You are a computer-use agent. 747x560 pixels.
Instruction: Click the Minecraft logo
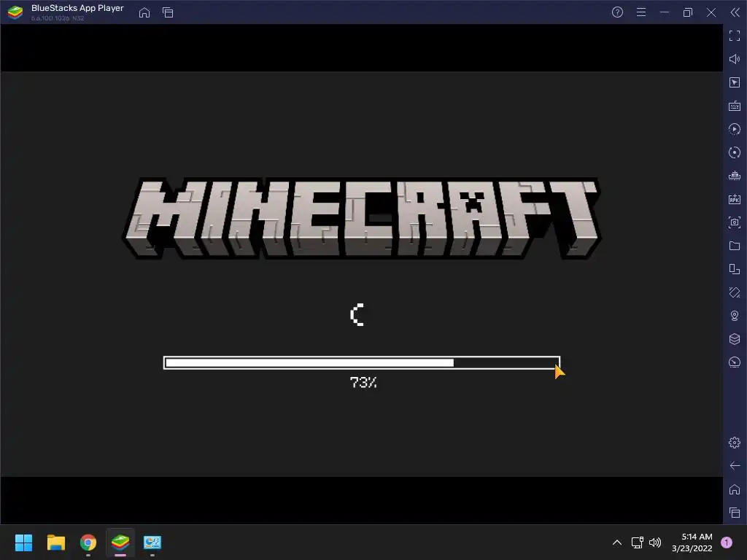[x=362, y=218]
